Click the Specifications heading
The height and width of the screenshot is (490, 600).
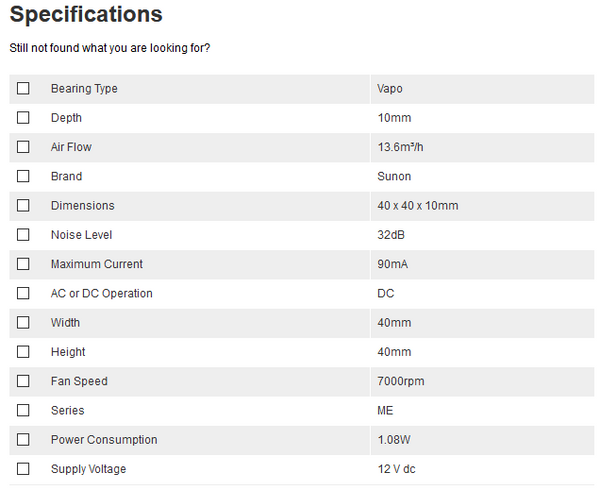(x=86, y=15)
